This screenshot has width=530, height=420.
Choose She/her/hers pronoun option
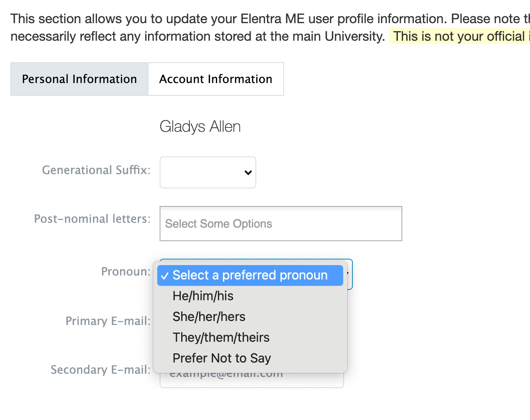209,317
